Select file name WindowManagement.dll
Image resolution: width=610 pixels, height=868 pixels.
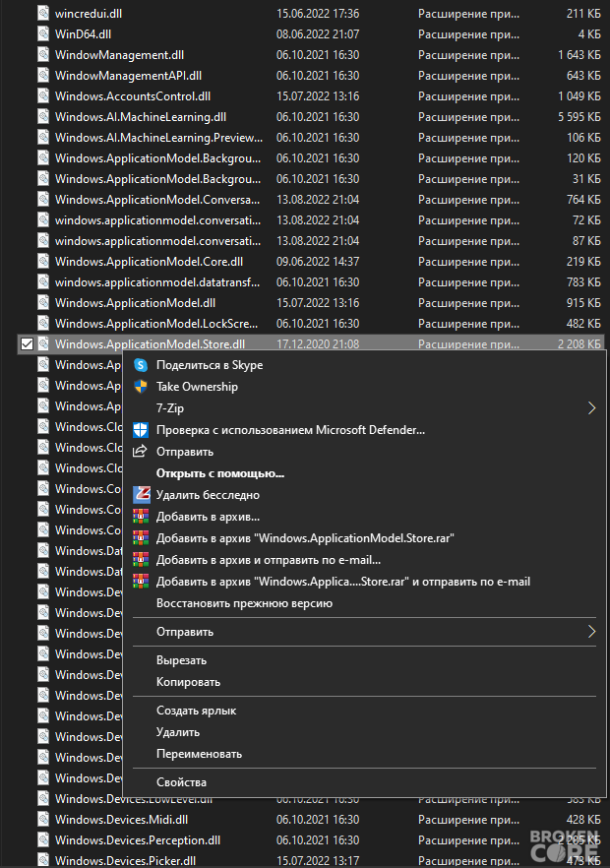click(x=120, y=55)
